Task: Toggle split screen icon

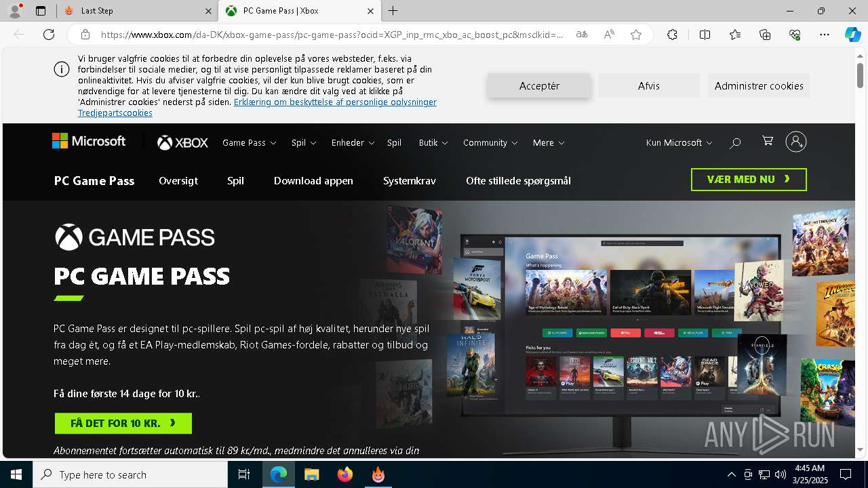Action: (x=705, y=35)
